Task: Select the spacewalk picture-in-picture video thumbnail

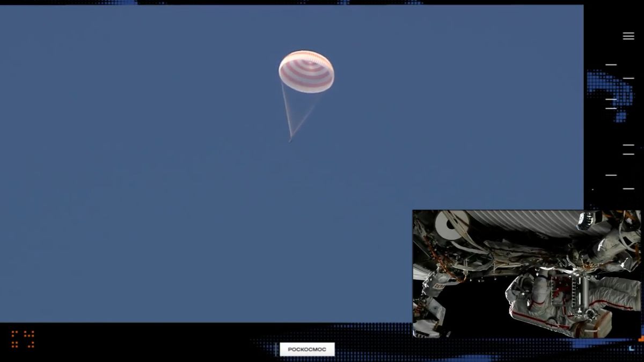Action: coord(526,274)
